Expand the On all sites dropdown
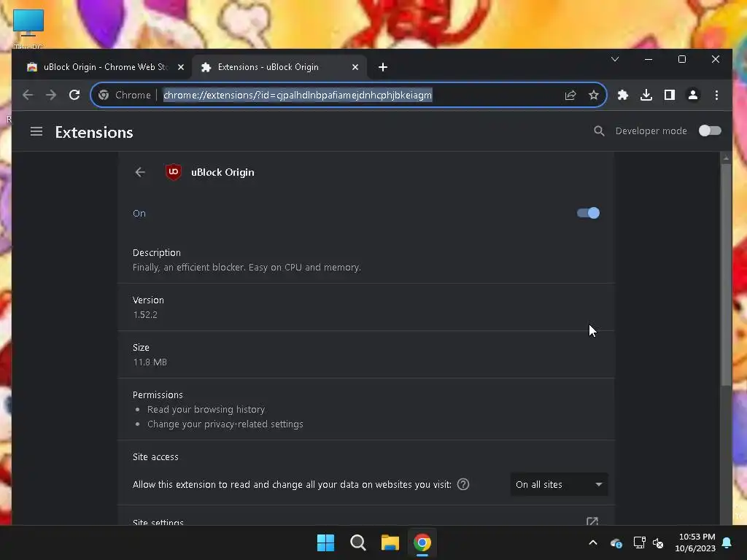The height and width of the screenshot is (560, 747). click(x=559, y=484)
